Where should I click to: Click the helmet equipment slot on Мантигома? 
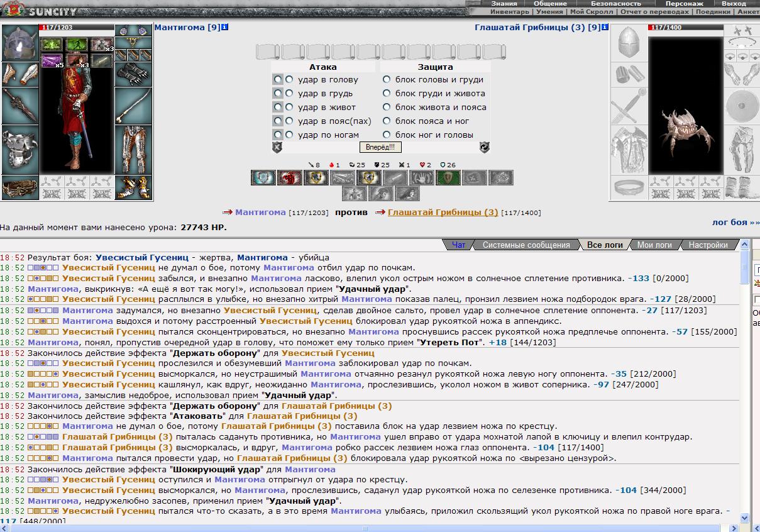(x=20, y=42)
